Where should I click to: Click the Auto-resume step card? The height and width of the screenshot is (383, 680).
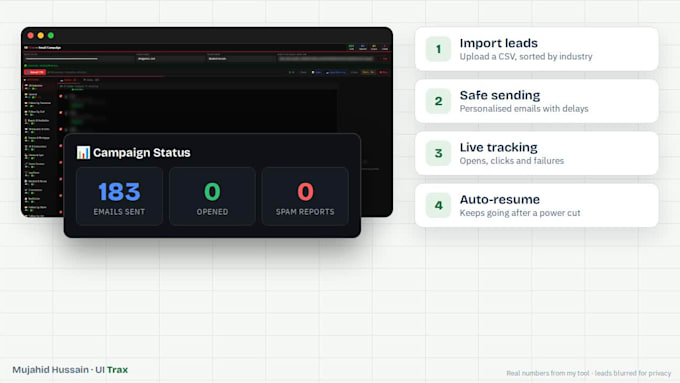click(x=536, y=205)
